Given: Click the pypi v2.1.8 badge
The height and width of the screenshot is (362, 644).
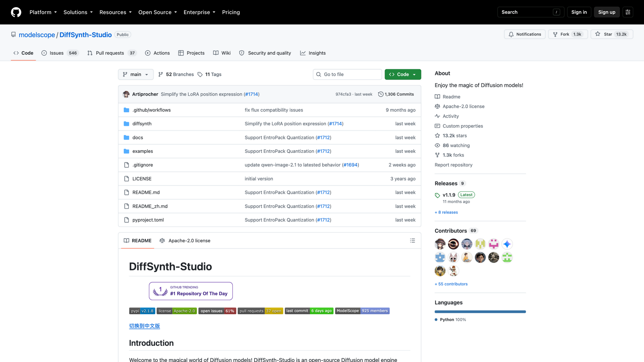Looking at the screenshot, I should pyautogui.click(x=142, y=311).
